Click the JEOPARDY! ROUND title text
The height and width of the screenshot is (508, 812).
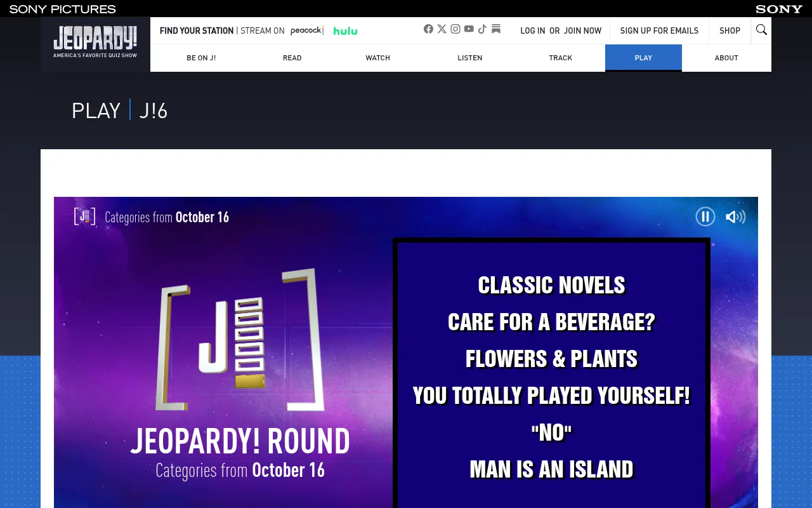[x=240, y=441]
